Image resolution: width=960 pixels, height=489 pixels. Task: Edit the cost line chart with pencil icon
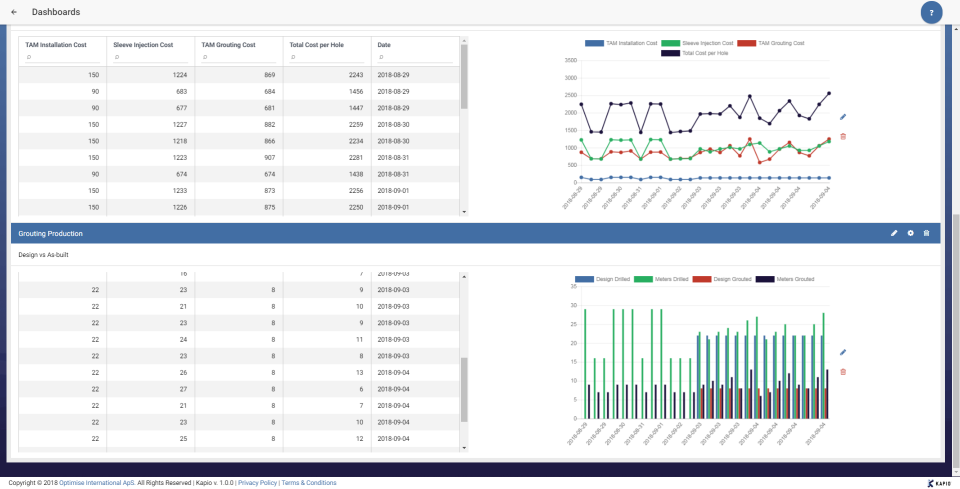point(843,116)
